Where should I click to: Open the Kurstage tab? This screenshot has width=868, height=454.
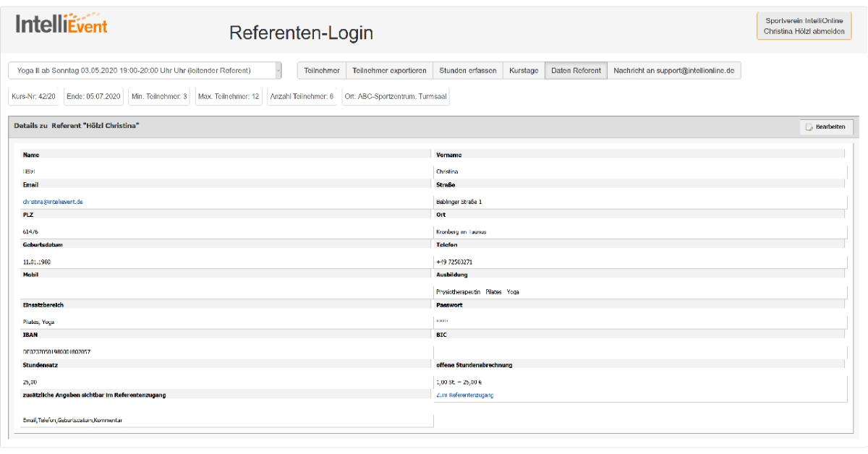(523, 70)
